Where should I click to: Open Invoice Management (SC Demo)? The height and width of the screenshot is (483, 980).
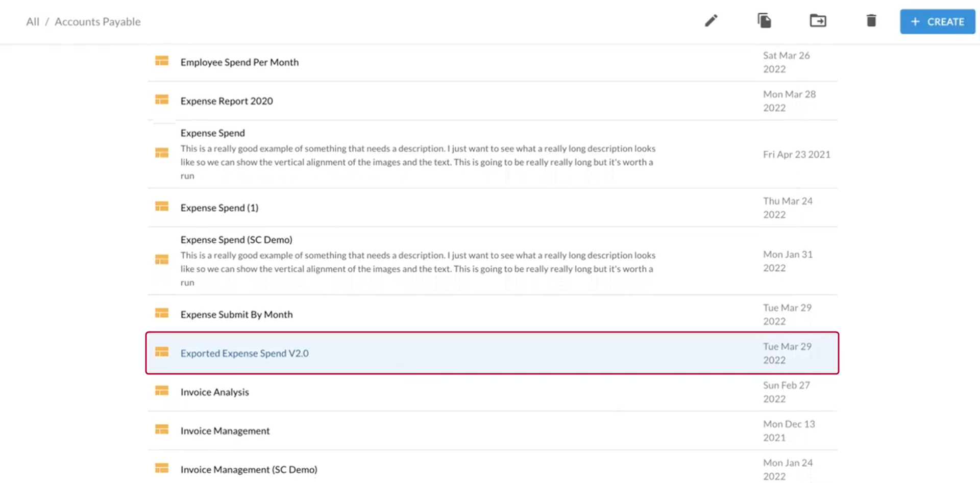coord(249,469)
